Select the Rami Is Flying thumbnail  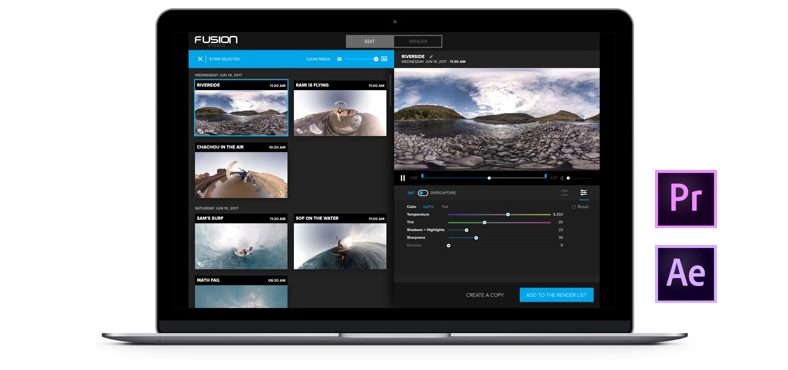340,109
